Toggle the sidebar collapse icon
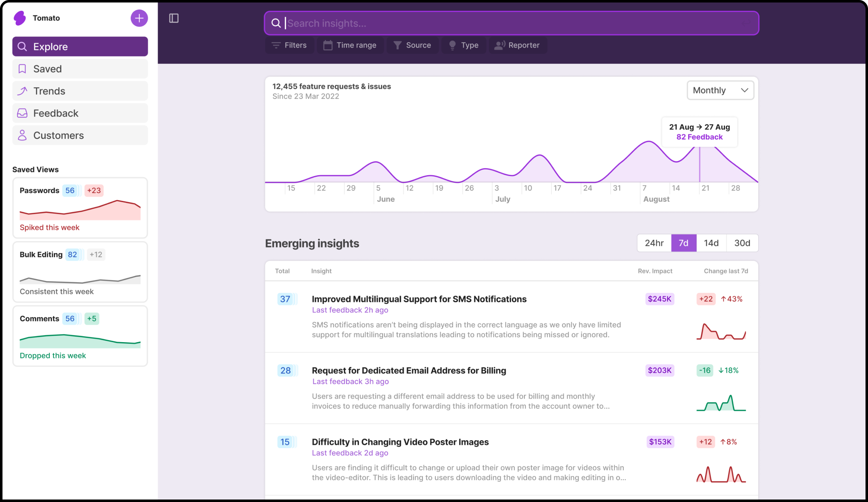This screenshot has width=868, height=502. pos(174,18)
